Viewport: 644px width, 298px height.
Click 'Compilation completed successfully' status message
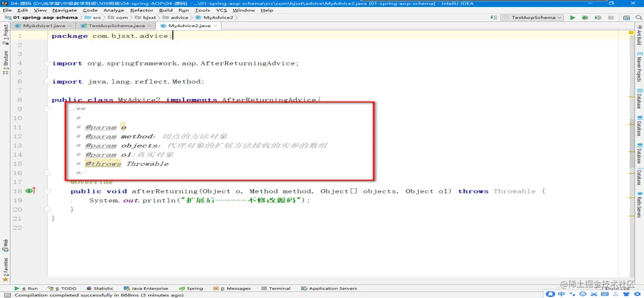coord(99,295)
